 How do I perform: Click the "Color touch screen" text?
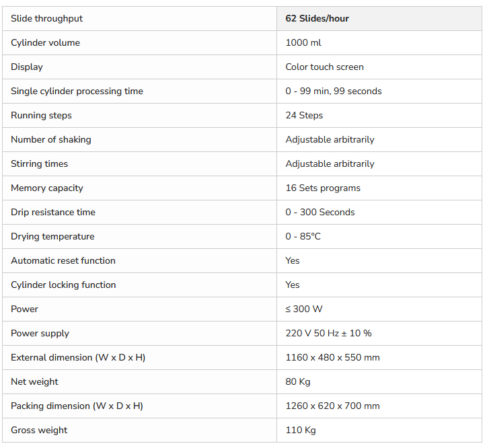click(324, 67)
